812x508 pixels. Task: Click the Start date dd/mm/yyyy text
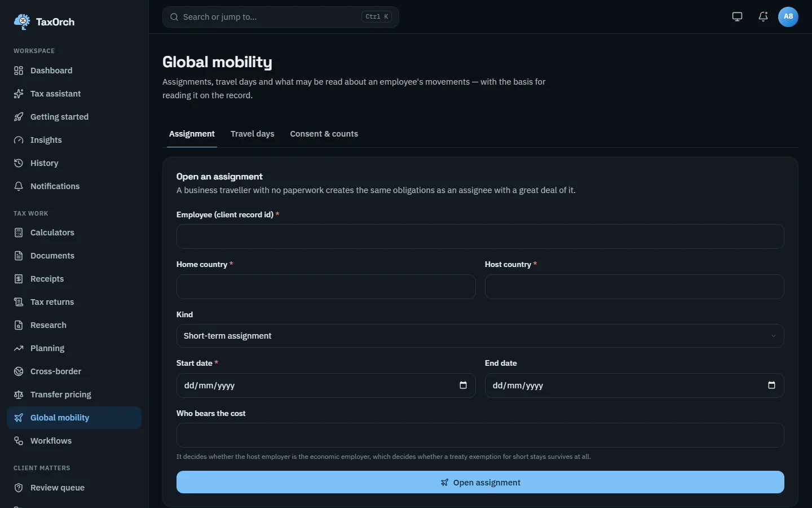[x=209, y=386]
